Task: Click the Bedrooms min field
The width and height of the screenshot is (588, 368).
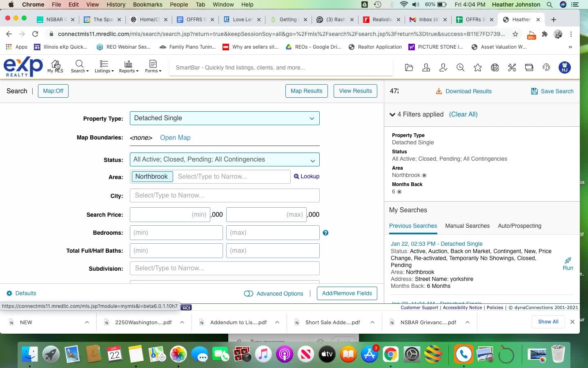Action: [x=176, y=233]
